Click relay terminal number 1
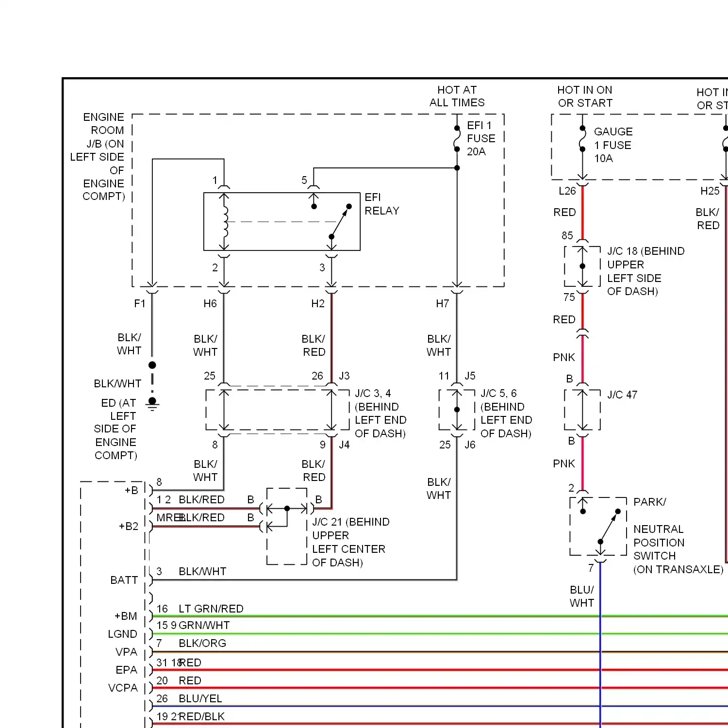 click(x=215, y=180)
